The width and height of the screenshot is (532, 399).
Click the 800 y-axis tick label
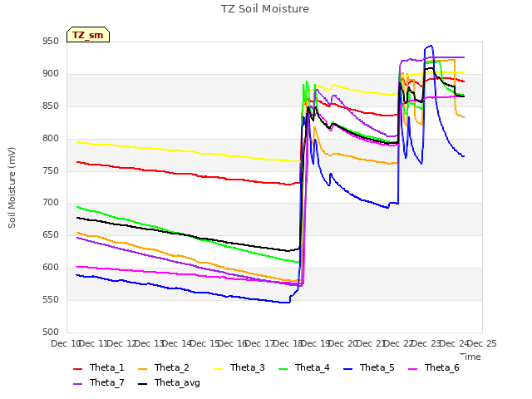pyautogui.click(x=51, y=139)
